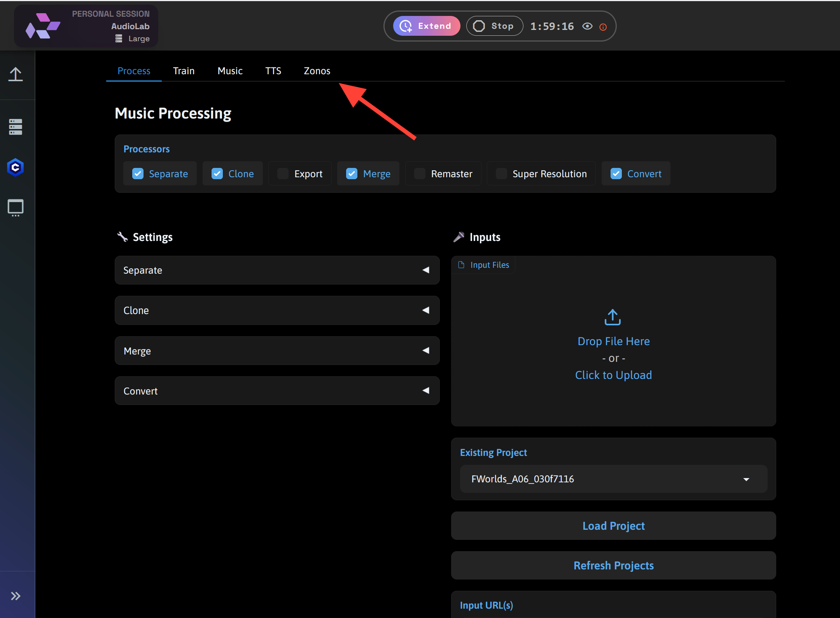Click the Refresh Projects button
Viewport: 840px width, 618px height.
(x=613, y=566)
